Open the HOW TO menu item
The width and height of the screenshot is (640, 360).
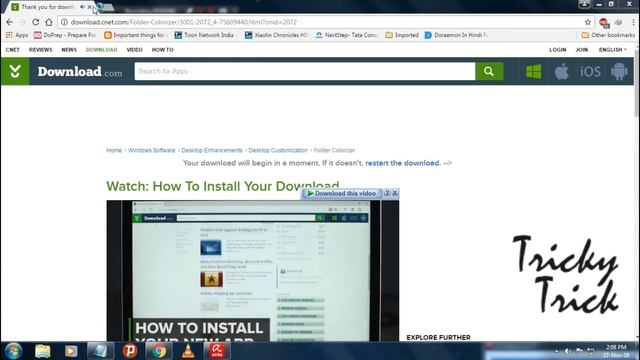pyautogui.click(x=162, y=50)
